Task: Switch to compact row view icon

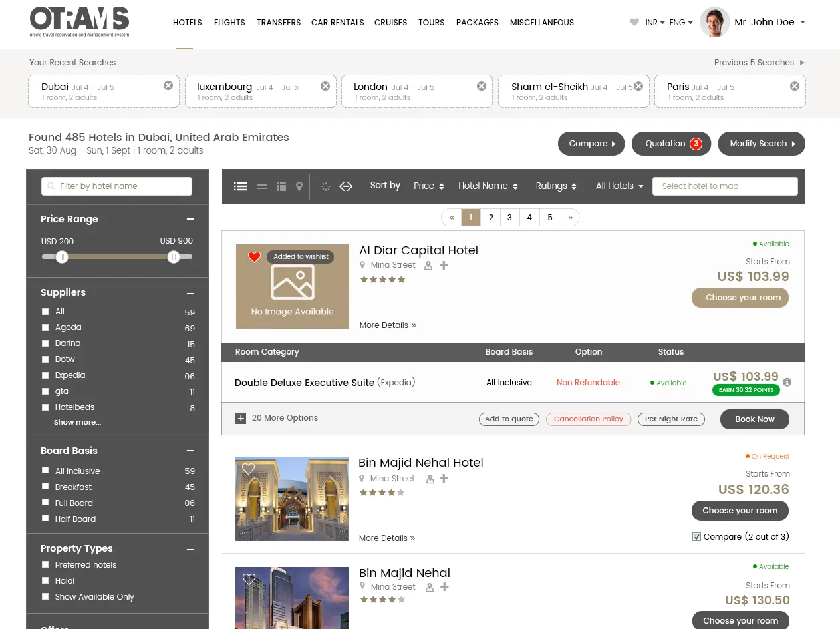Action: click(x=262, y=186)
